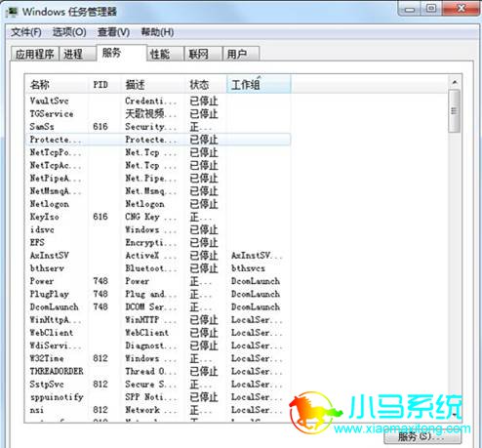Click the Credenti... description cell
The height and width of the screenshot is (448, 482).
(151, 101)
